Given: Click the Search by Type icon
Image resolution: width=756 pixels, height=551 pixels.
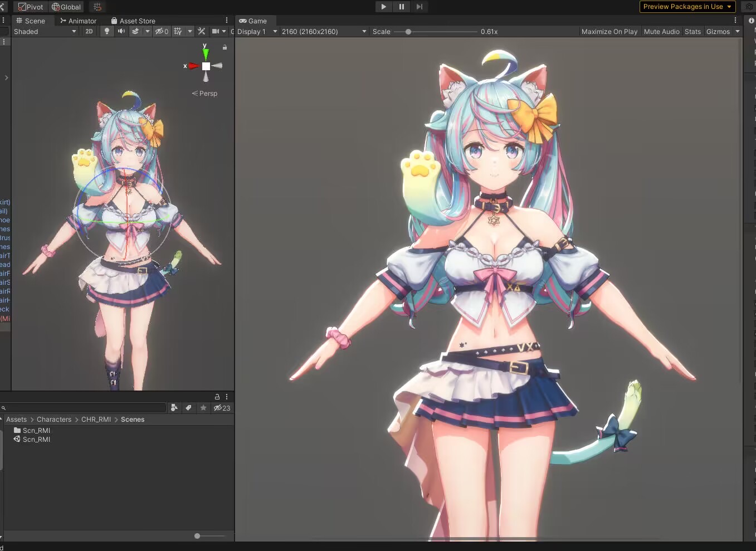Looking at the screenshot, I should tap(174, 408).
